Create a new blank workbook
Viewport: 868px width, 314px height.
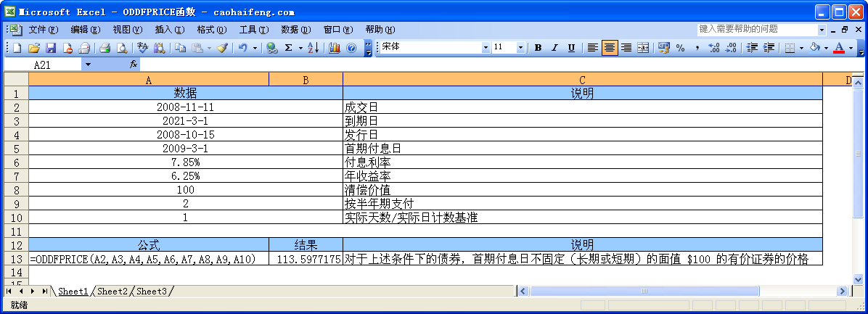(17, 48)
